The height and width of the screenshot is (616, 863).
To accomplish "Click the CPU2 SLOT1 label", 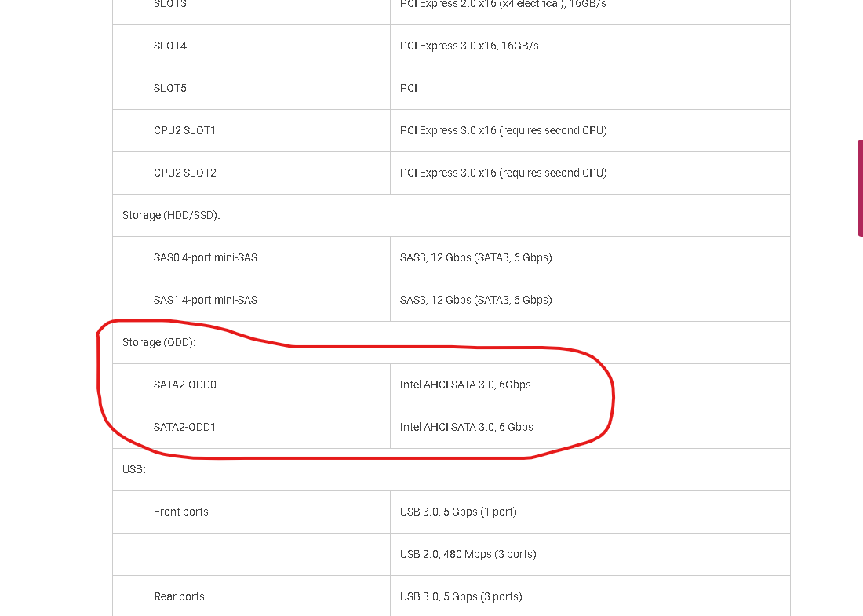I will click(184, 130).
